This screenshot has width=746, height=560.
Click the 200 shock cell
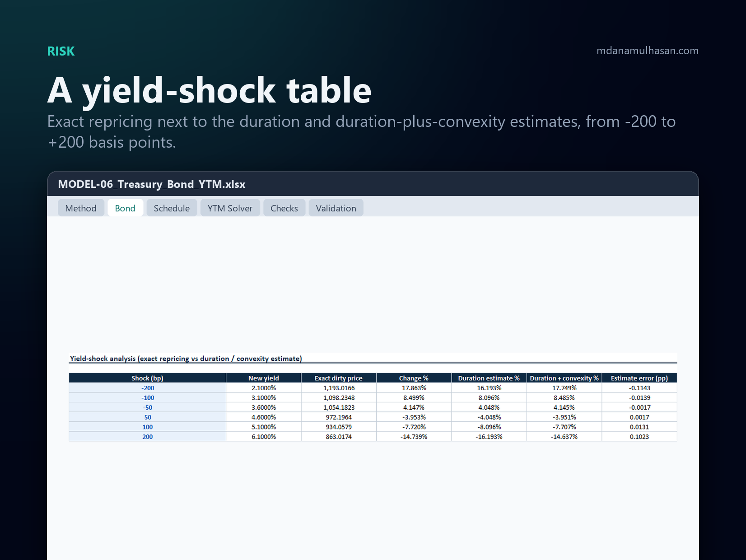pyautogui.click(x=147, y=437)
